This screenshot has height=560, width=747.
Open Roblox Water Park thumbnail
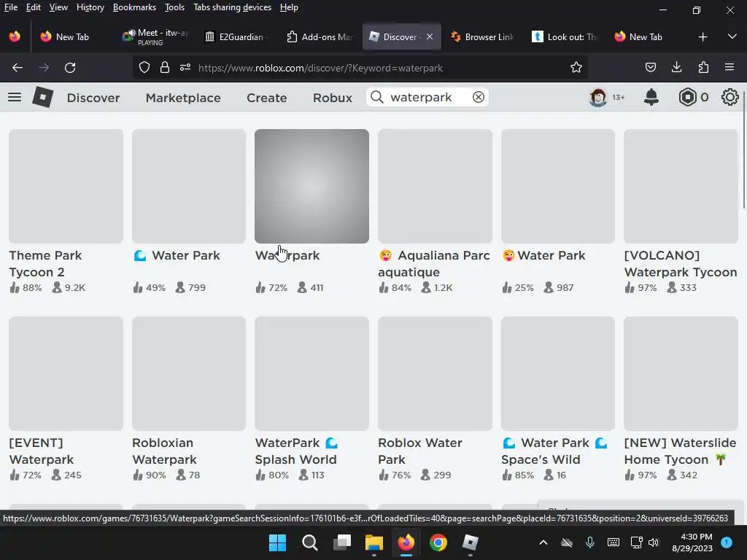click(x=435, y=374)
